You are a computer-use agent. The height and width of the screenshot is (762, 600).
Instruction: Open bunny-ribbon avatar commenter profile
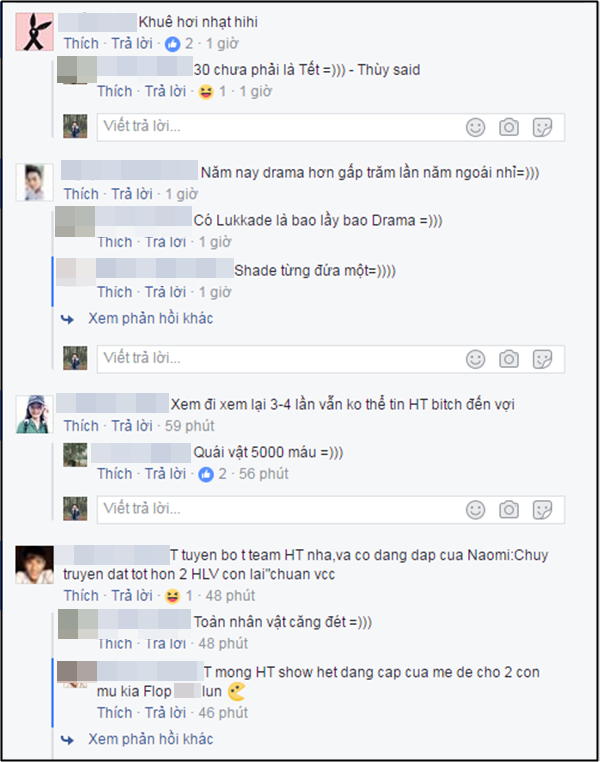pyautogui.click(x=34, y=32)
